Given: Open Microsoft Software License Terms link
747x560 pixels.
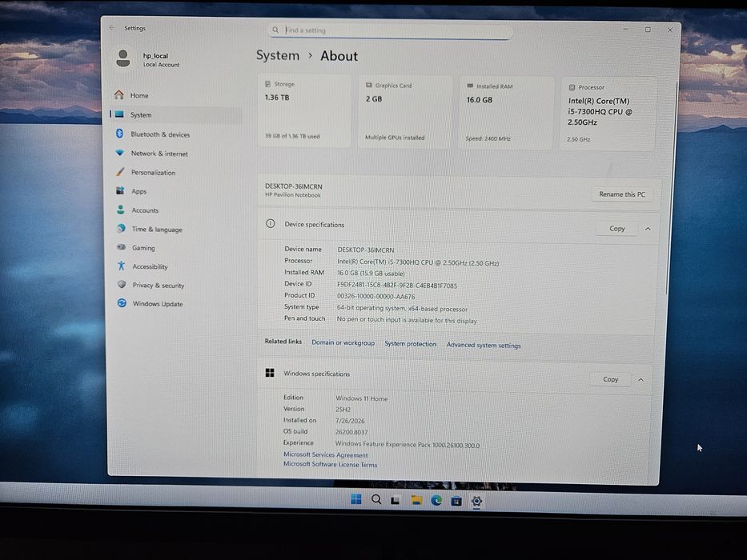Looking at the screenshot, I should [x=330, y=464].
